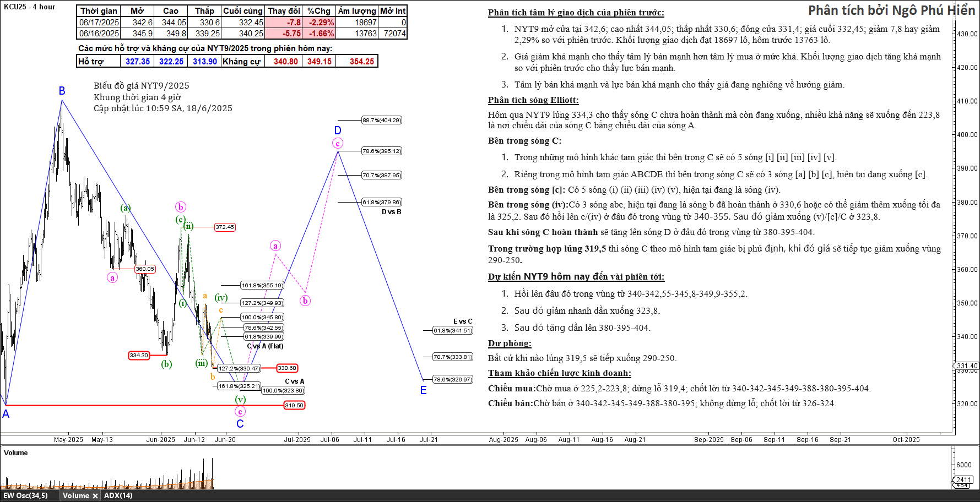This screenshot has width=980, height=502.
Task: Click the 61.8%(341.51) E vs C label
Action: [x=452, y=330]
